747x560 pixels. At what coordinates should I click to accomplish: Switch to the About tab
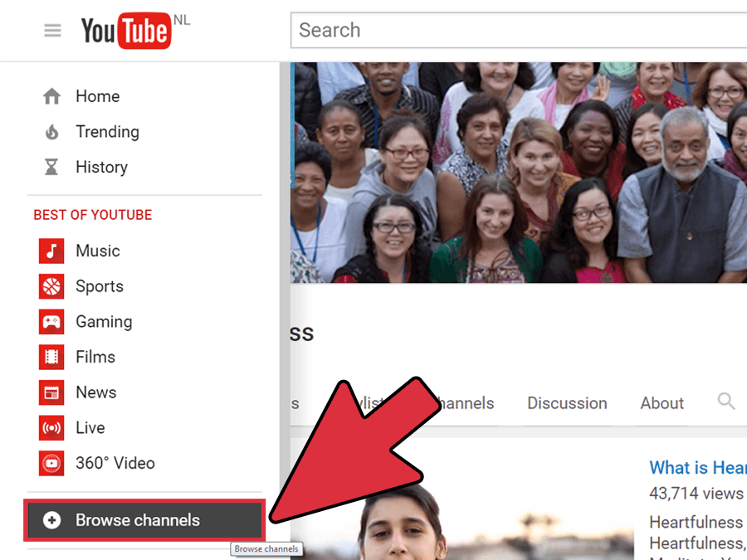point(662,403)
